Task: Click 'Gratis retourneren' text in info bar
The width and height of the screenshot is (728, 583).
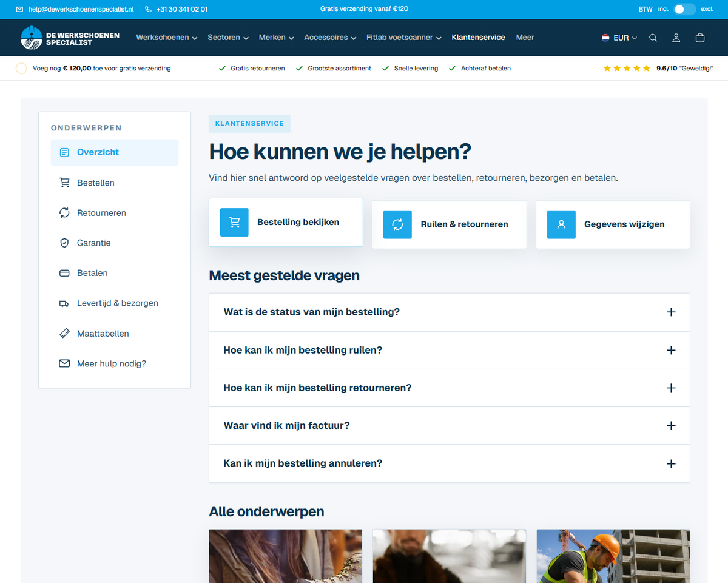Action: coord(258,69)
